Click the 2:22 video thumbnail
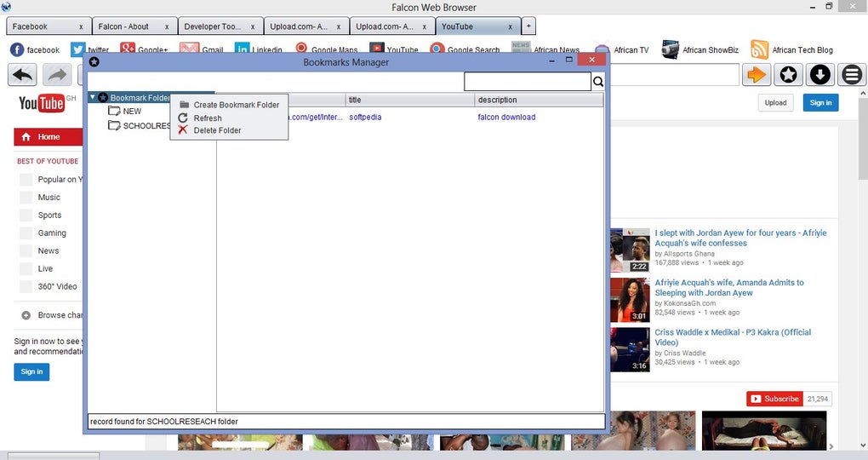 pyautogui.click(x=630, y=250)
